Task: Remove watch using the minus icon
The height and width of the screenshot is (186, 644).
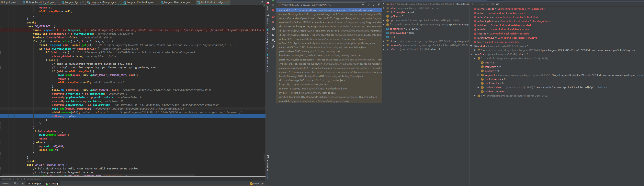Action: click(x=478, y=4)
